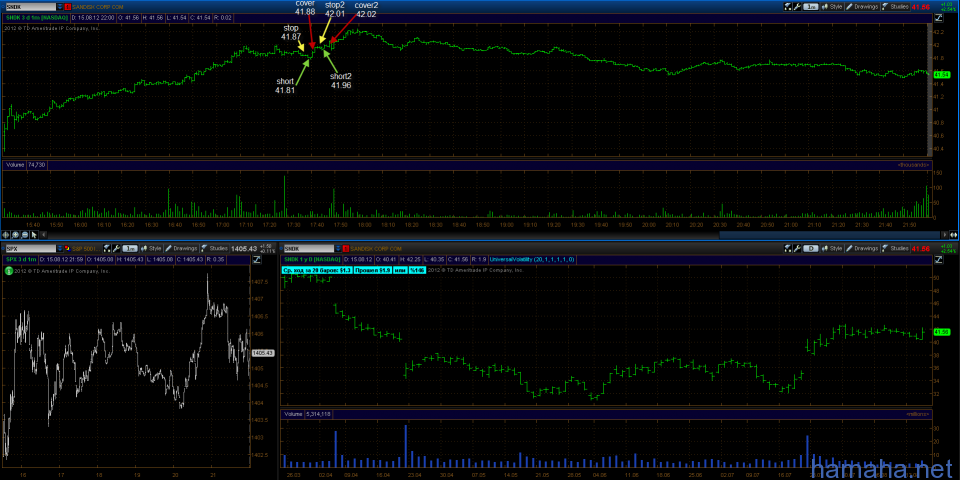
Task: Zoom in with the plus magnifier icon
Action: [x=15, y=234]
